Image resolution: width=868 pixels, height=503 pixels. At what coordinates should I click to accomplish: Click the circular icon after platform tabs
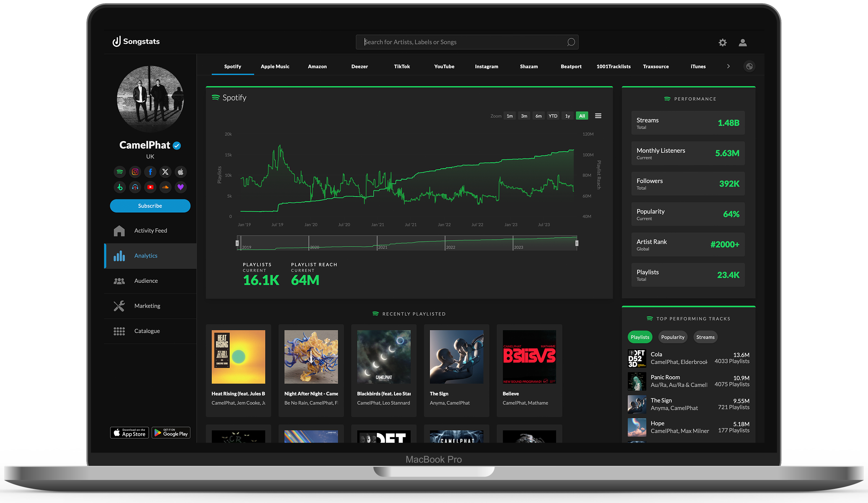pyautogui.click(x=749, y=66)
